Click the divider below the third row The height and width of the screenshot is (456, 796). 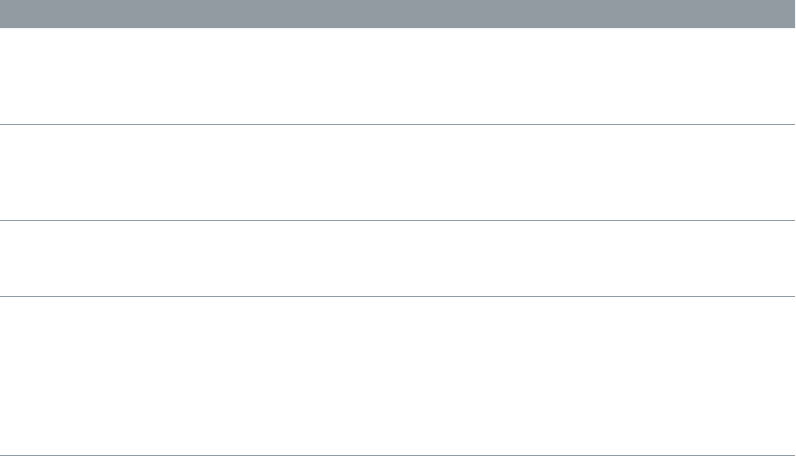(398, 296)
